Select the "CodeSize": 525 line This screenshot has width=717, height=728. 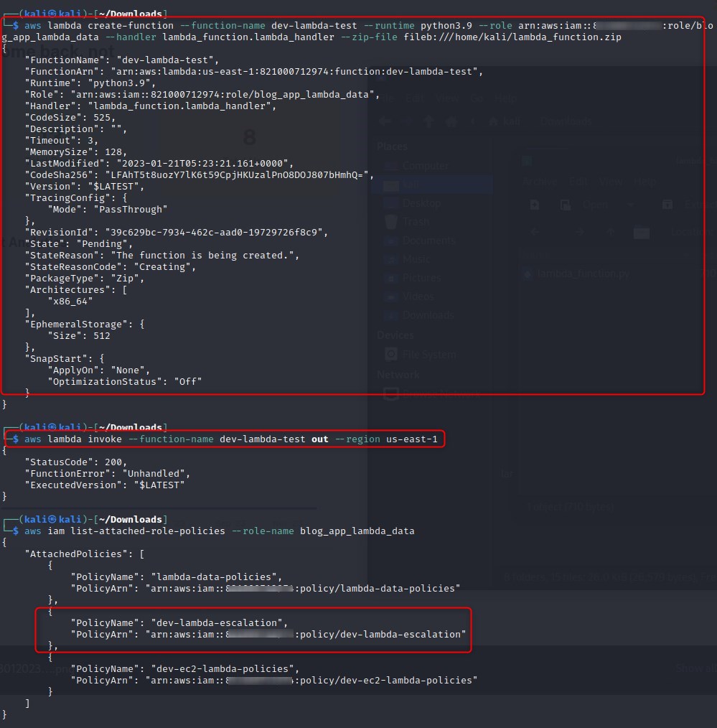click(x=70, y=118)
